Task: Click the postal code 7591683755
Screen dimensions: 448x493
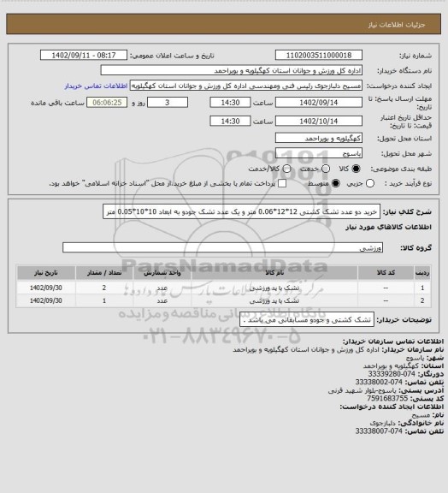Action: point(387,399)
